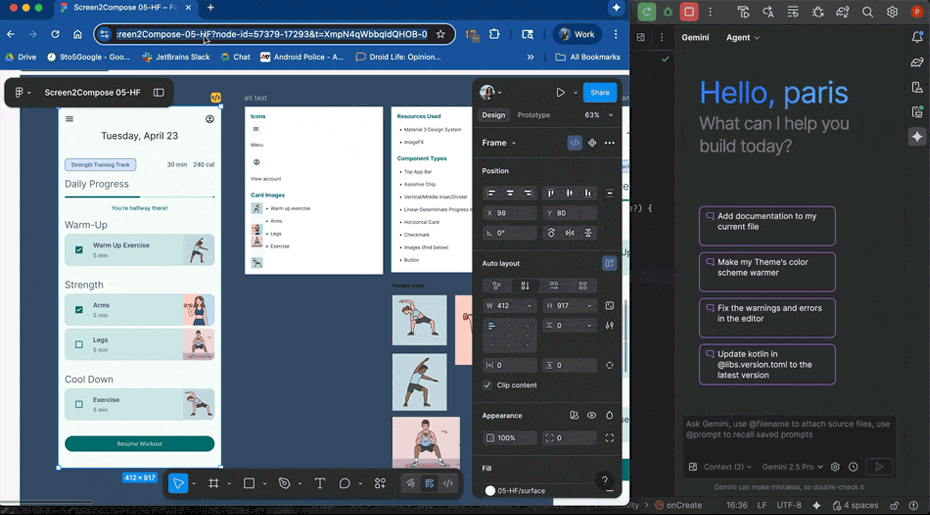Image resolution: width=930 pixels, height=515 pixels.
Task: Check the Legs exercise checkbox
Action: tap(79, 344)
